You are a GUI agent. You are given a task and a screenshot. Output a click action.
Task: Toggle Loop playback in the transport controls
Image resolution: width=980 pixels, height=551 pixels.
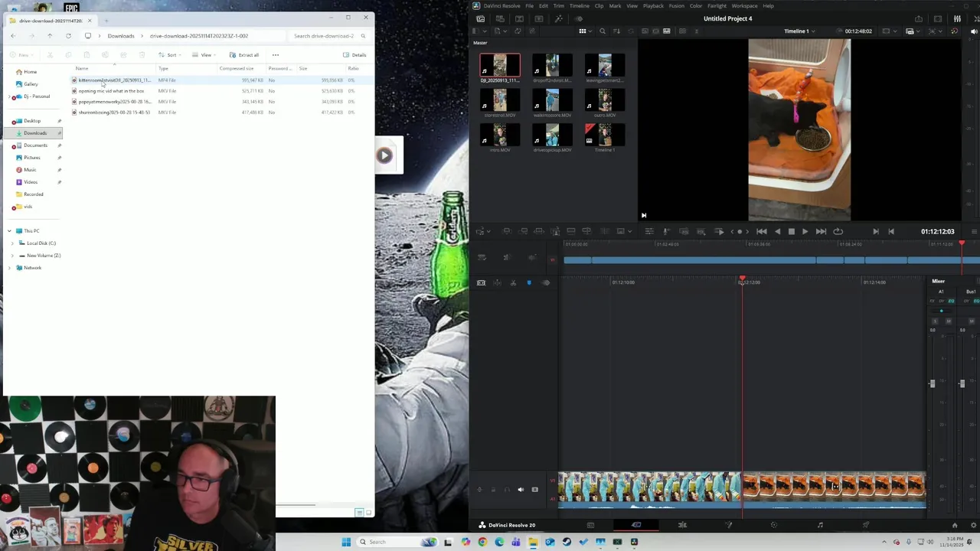[838, 231]
